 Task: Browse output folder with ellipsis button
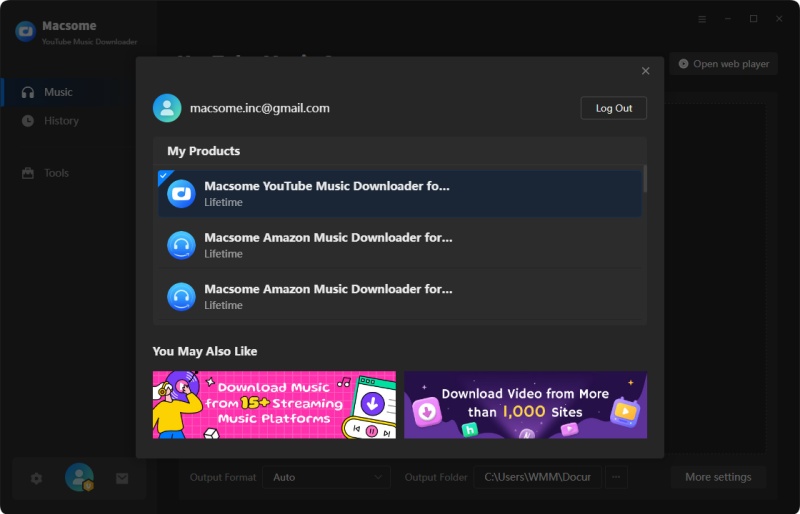point(616,477)
